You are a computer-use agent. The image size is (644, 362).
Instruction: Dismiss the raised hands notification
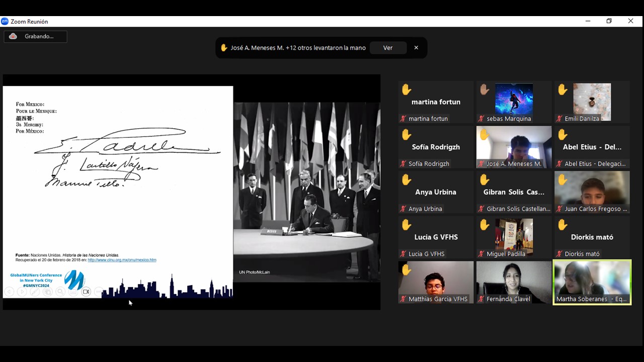coord(416,48)
